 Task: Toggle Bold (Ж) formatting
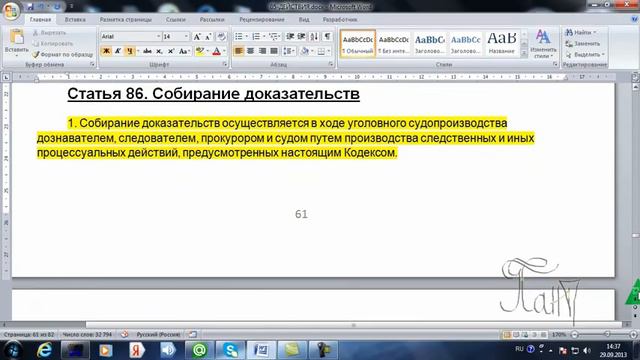point(106,51)
